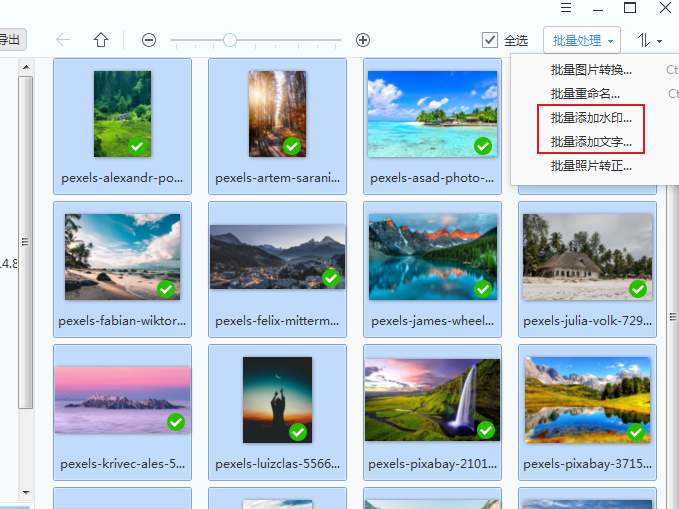The height and width of the screenshot is (509, 679).
Task: Click filename label pexels-fabian-wiktor...
Action: pos(122,321)
